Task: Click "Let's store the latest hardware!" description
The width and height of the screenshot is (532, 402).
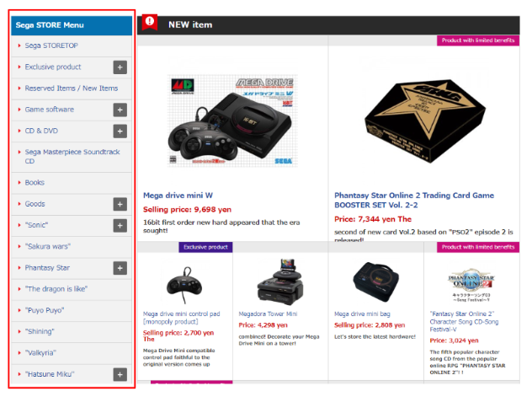Action: pos(375,337)
